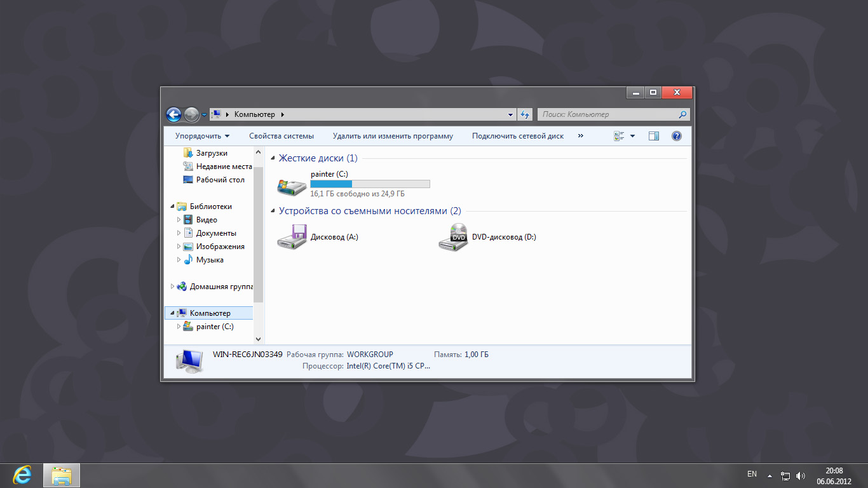
Task: Click the Intel(R) Core(TM) i5 processor text
Action: 388,367
